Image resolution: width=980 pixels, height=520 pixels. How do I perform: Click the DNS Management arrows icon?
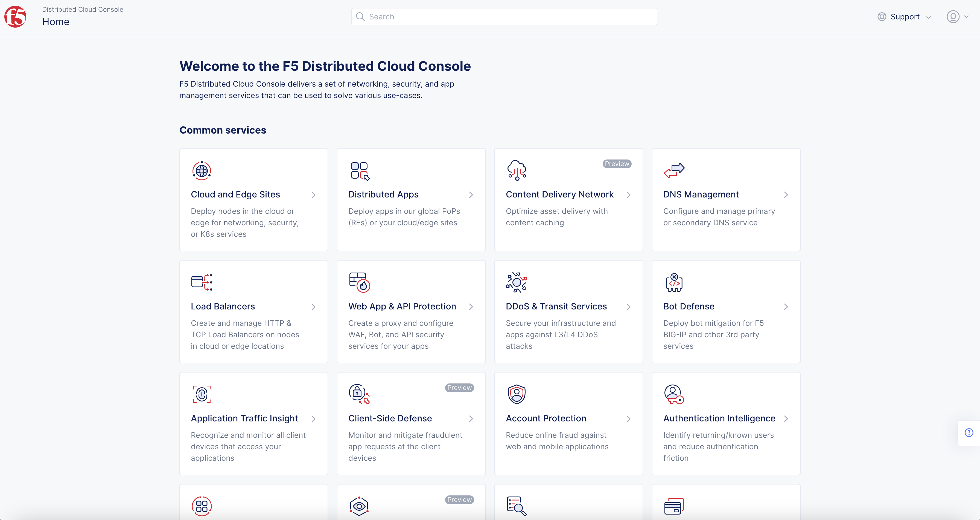click(x=674, y=170)
